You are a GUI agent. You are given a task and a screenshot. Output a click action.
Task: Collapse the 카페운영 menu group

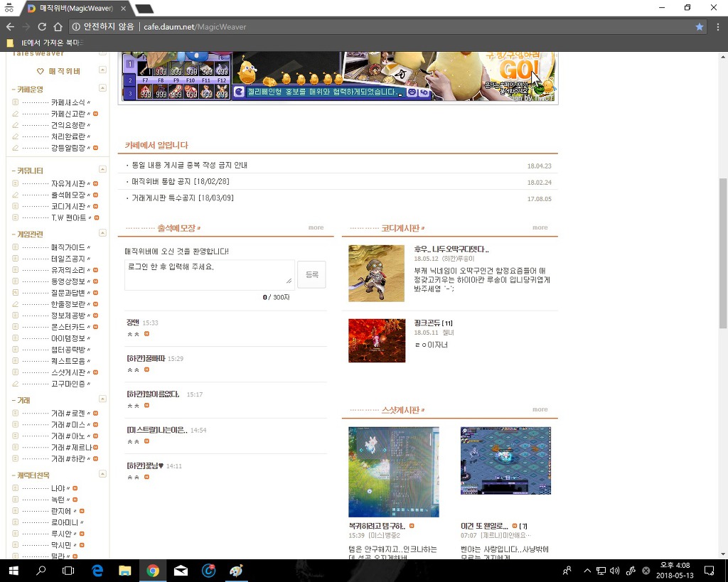(102, 88)
